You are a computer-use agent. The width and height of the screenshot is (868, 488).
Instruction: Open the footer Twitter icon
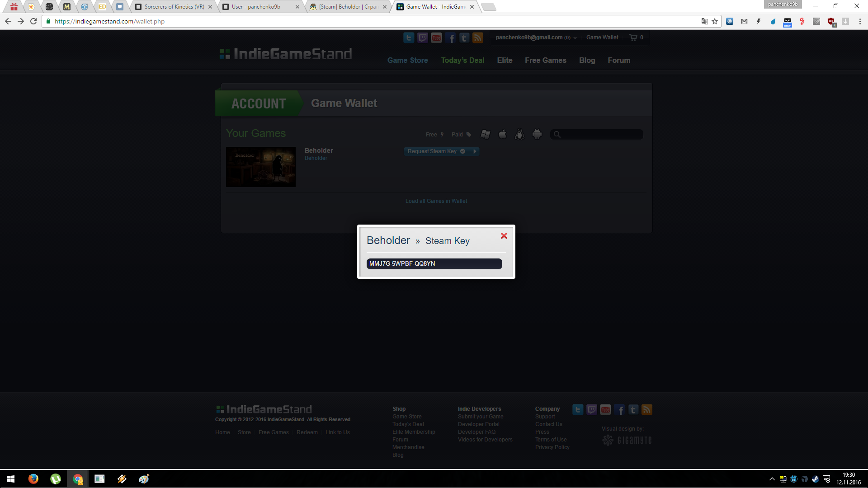click(x=578, y=410)
